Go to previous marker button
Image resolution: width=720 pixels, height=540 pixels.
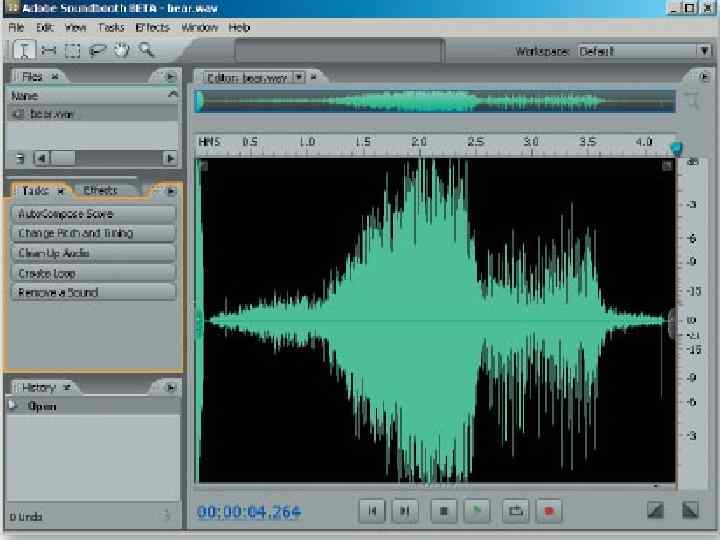[372, 511]
